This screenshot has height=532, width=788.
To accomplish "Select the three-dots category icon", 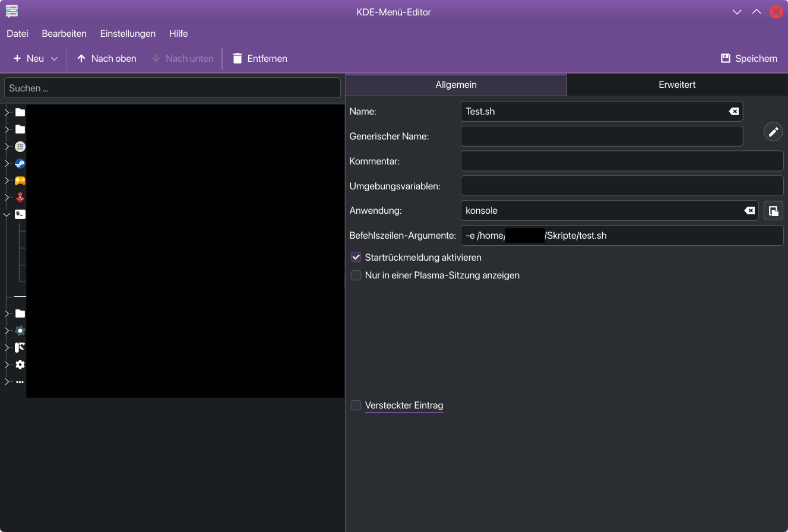I will [20, 382].
